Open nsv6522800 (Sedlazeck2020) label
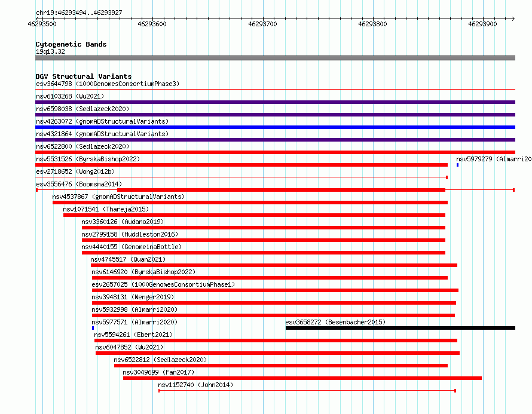 (x=82, y=146)
